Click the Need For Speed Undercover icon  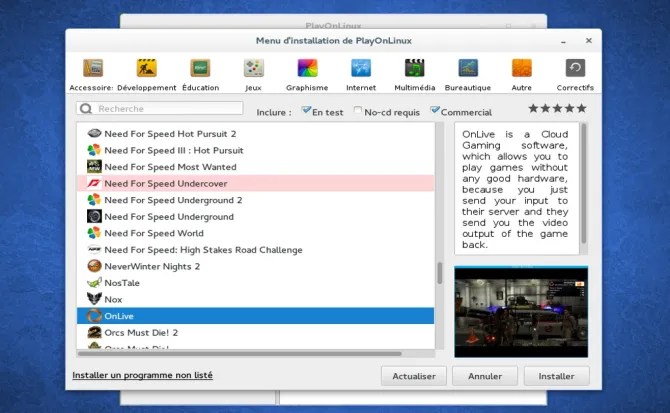(x=94, y=183)
